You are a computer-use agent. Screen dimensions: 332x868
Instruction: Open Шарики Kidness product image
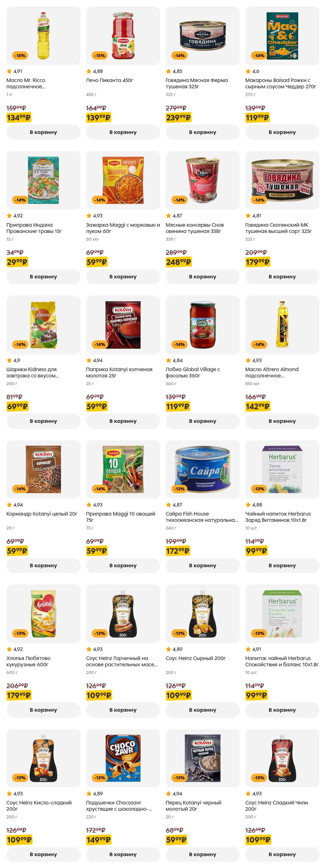coord(43,325)
